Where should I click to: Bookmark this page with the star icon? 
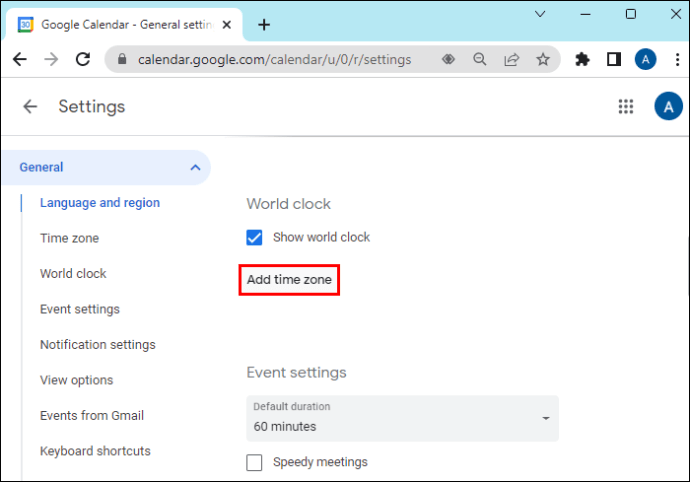[543, 60]
